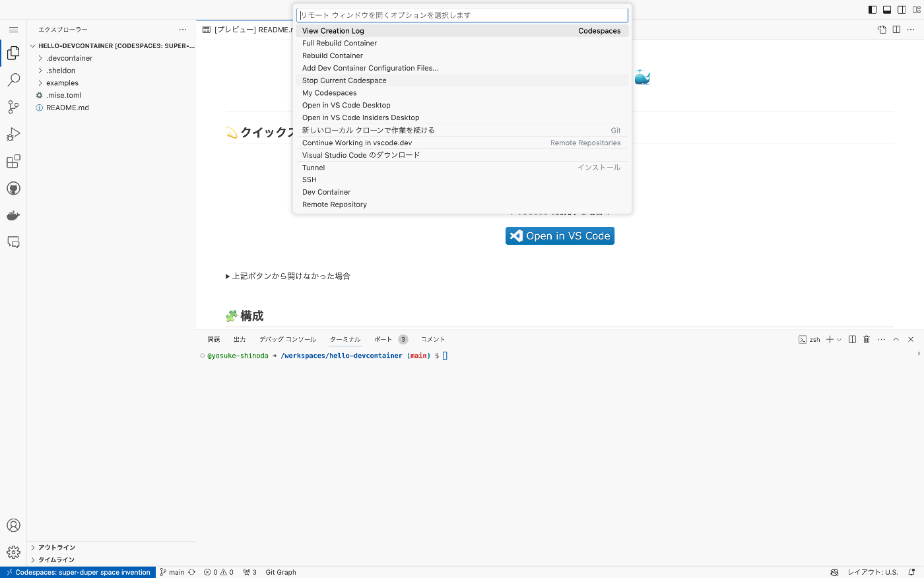Click the Codespaces remote indicator in the status bar

(78, 572)
